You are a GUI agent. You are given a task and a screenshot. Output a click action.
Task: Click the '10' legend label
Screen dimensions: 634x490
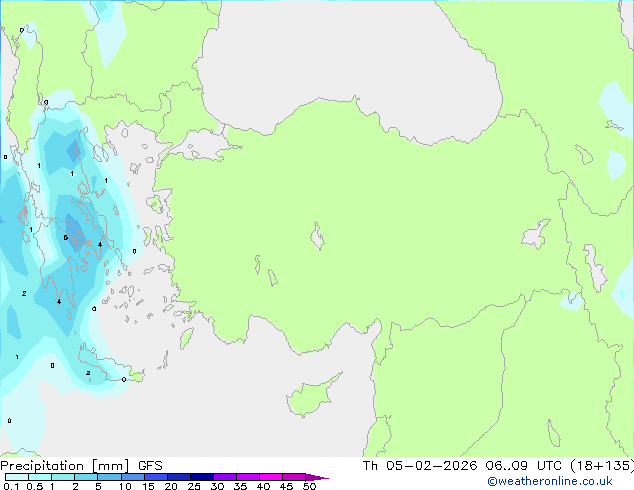click(x=125, y=486)
